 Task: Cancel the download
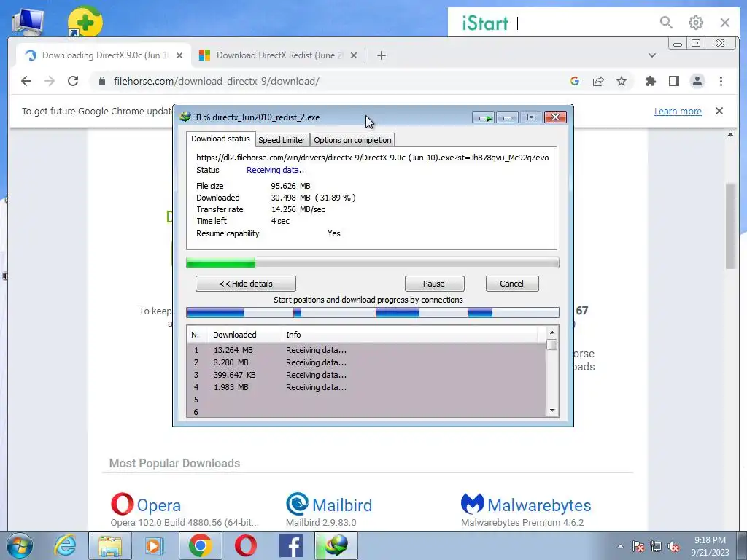coord(511,284)
